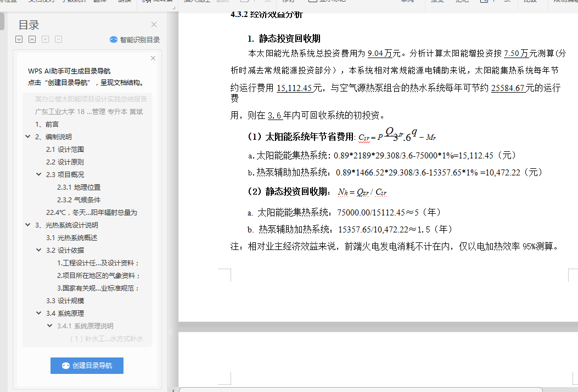Click the 创建目录导航 button

tap(87, 366)
